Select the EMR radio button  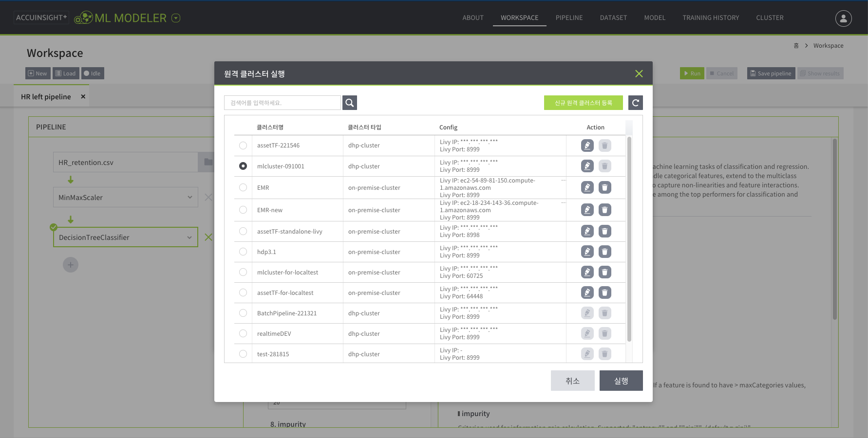(x=243, y=187)
